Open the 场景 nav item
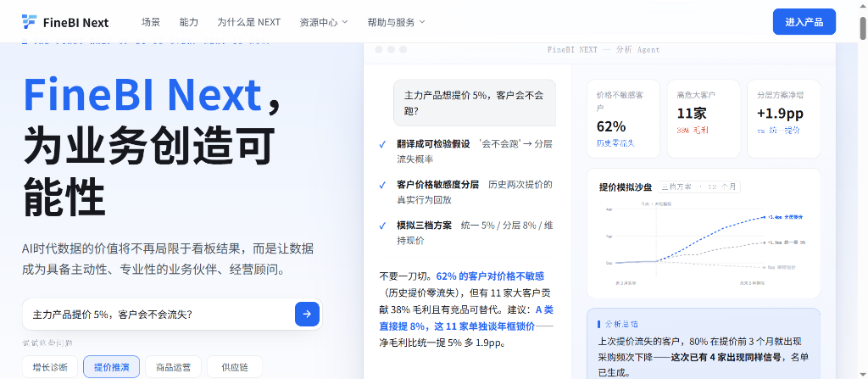Image resolution: width=868 pixels, height=379 pixels. 151,22
